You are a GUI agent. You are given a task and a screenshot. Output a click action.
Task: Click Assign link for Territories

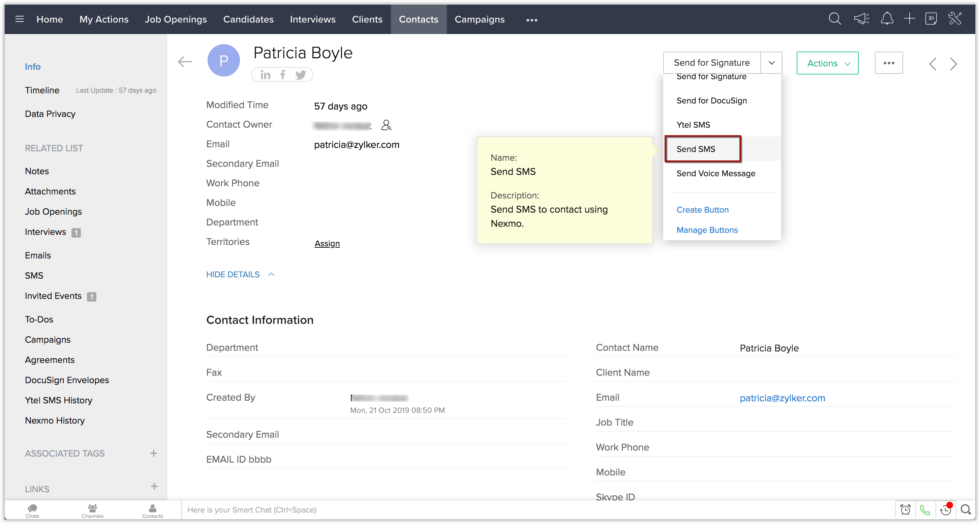pyautogui.click(x=327, y=244)
